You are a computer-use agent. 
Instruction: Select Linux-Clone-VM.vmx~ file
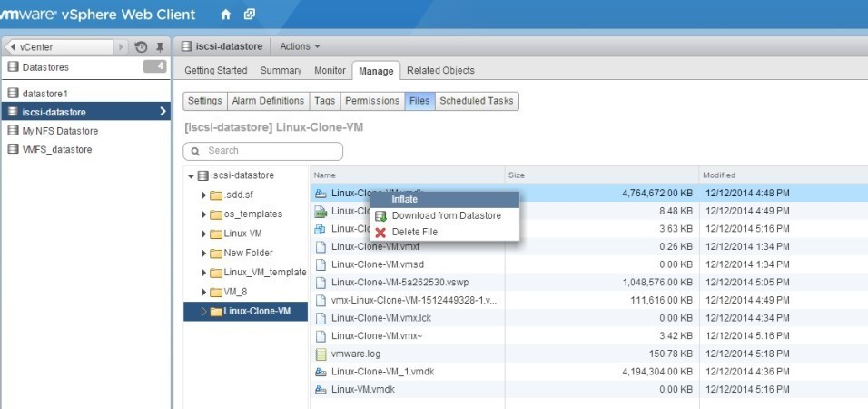[x=377, y=336]
